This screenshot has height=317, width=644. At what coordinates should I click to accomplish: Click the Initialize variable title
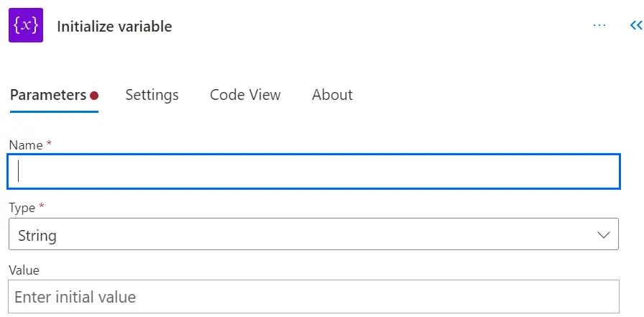click(114, 27)
